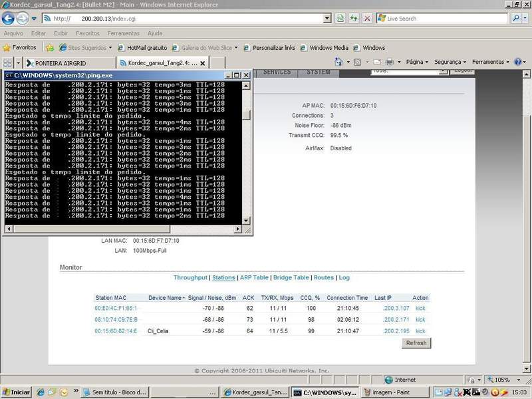Click the Favoritos star button
Image resolution: width=532 pixels, height=399 pixels.
[19, 47]
